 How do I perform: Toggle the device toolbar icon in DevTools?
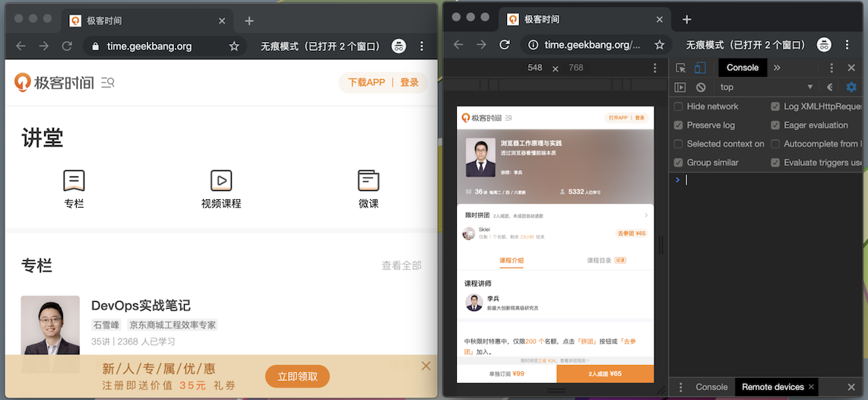[700, 68]
